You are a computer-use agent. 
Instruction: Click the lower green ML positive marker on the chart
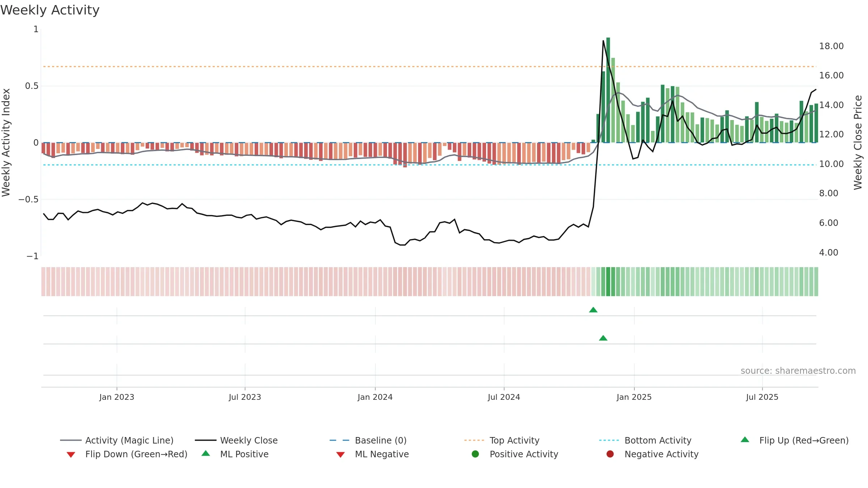pos(603,338)
